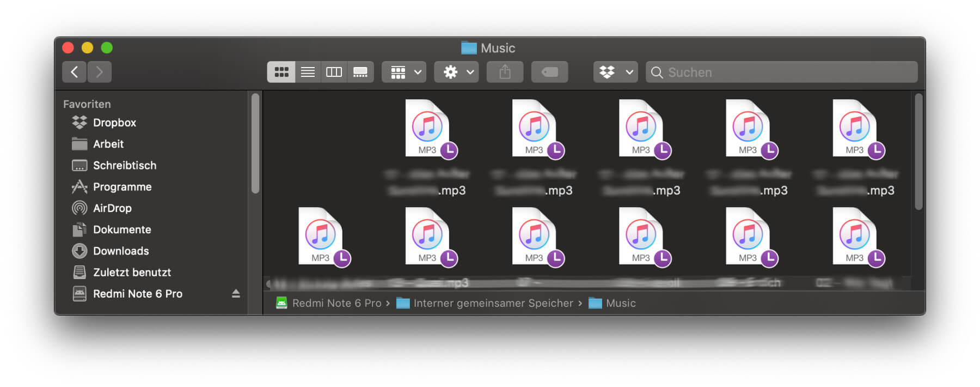Eject the Redmi Note 6 Pro device
This screenshot has height=387, width=980.
click(x=236, y=294)
